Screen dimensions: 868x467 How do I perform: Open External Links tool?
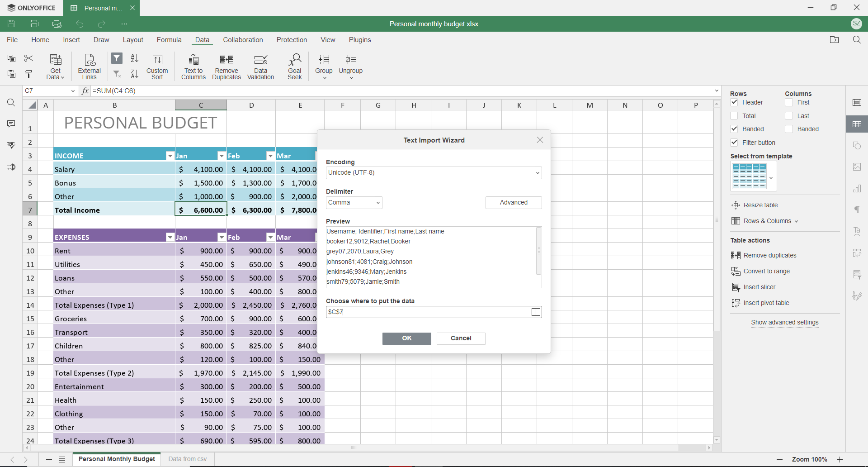(90, 67)
